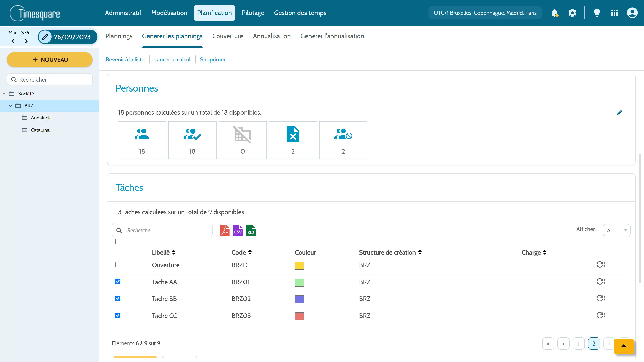The image size is (644, 362).
Task: Click Revenir à la liste link
Action: [x=125, y=60]
